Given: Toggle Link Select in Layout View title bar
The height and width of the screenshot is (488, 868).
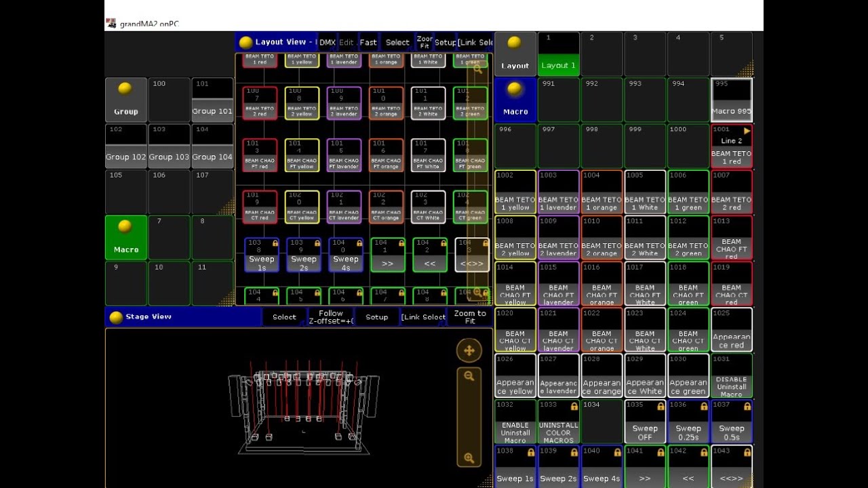Looking at the screenshot, I should tap(475, 42).
